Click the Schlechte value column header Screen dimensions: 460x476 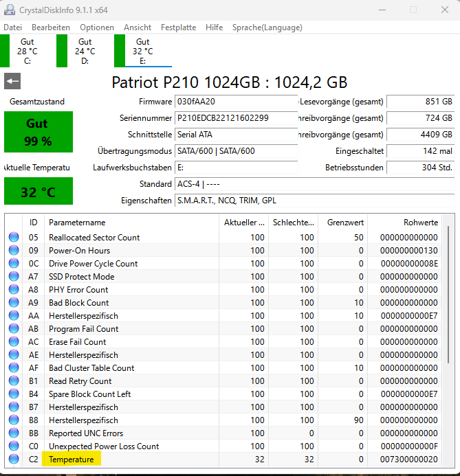coord(294,223)
